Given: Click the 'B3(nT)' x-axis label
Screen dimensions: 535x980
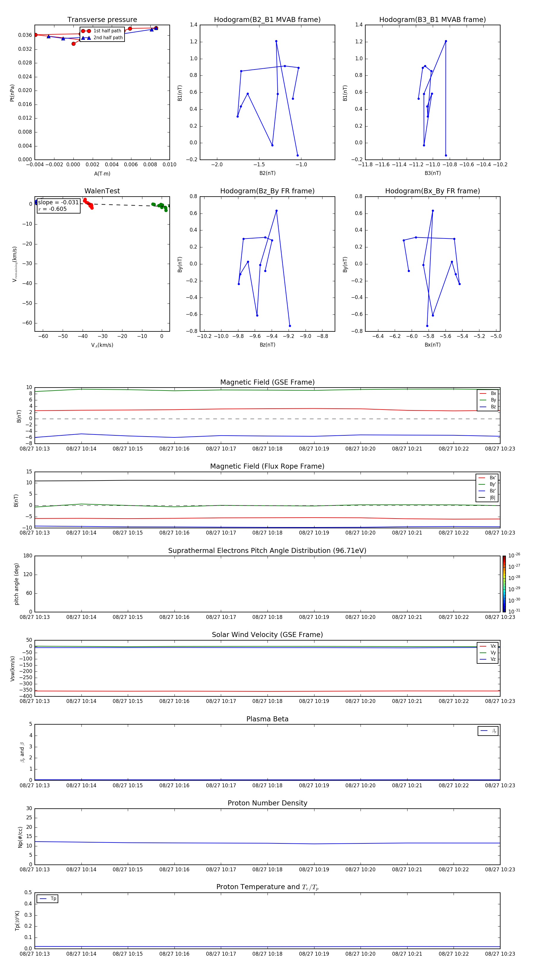Looking at the screenshot, I should click(x=432, y=173).
